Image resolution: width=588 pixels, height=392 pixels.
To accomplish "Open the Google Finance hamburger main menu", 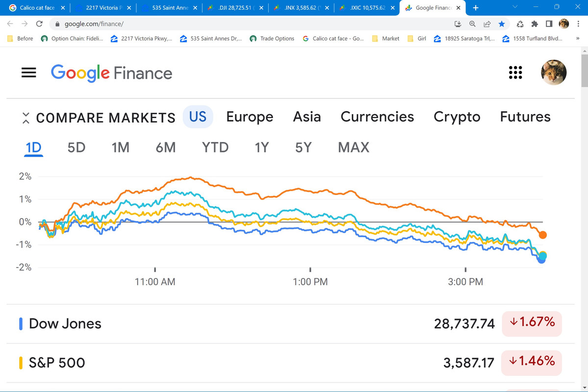I will (29, 73).
